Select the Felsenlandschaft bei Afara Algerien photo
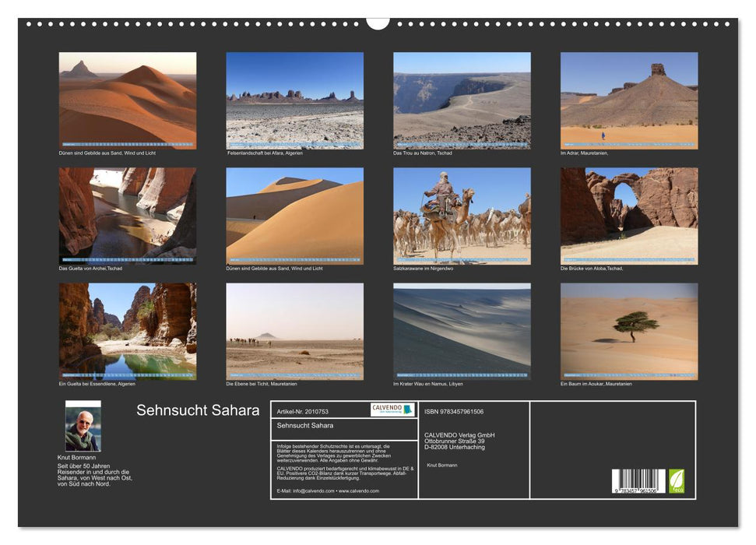The width and height of the screenshot is (756, 545). tap(294, 97)
